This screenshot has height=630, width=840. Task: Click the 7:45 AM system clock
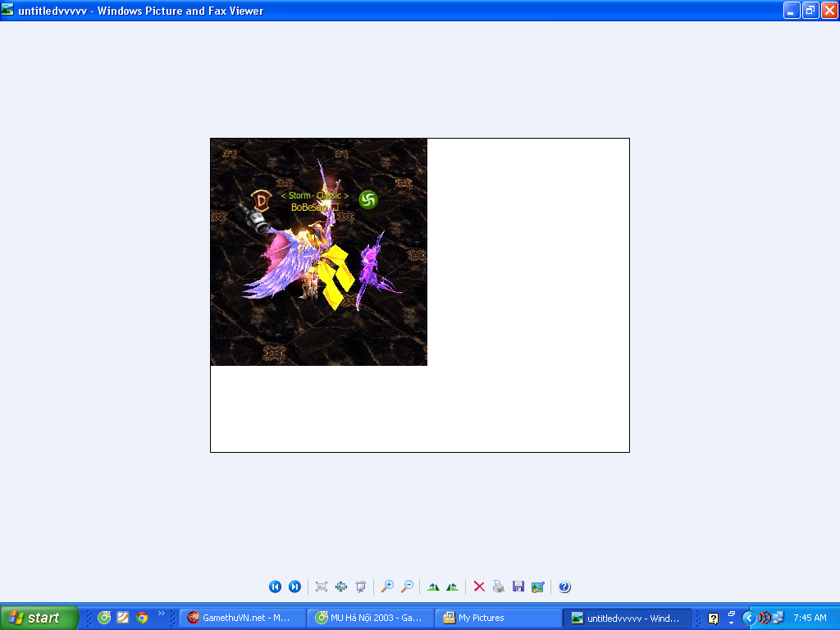coord(810,618)
